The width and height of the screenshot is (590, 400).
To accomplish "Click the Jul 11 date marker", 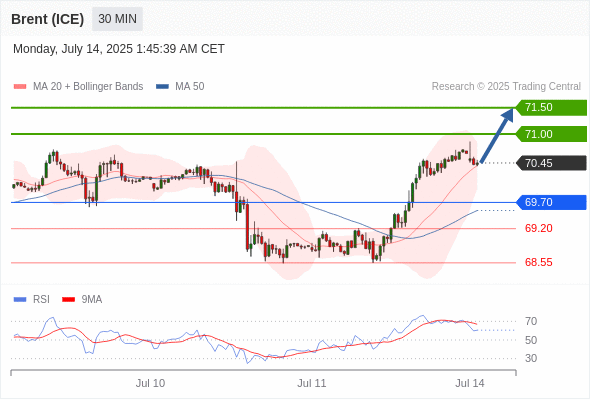I will [312, 383].
